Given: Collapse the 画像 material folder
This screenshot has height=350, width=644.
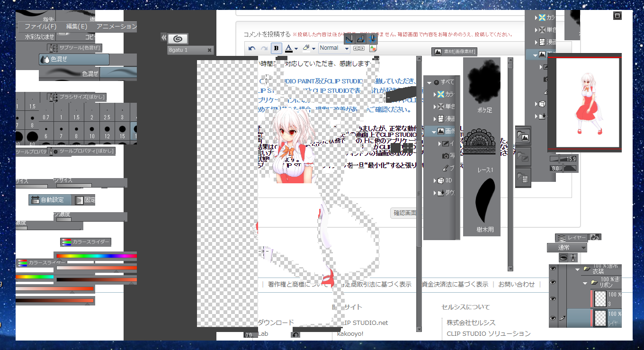Looking at the screenshot, I should 434,131.
